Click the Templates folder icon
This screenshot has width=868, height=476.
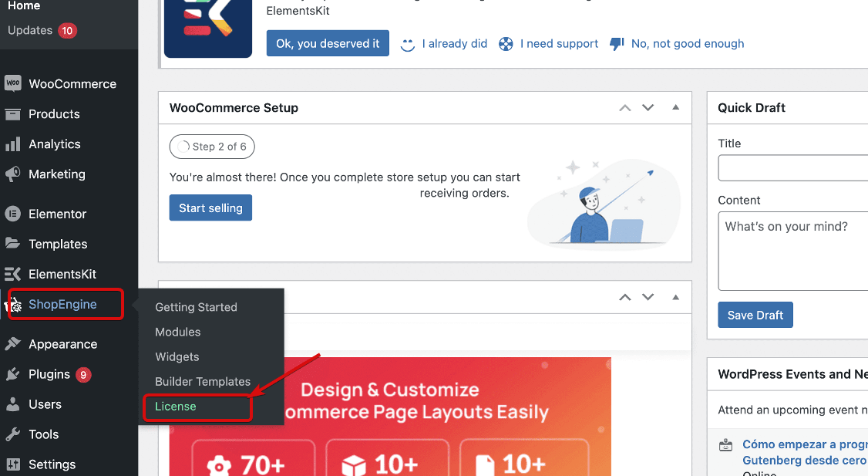tap(13, 243)
